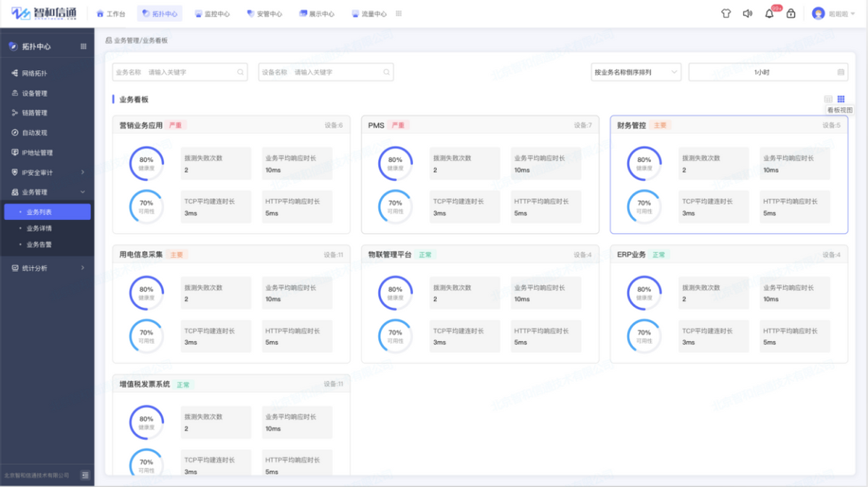
Task: Open the 1小时 time range picker
Action: (768, 72)
